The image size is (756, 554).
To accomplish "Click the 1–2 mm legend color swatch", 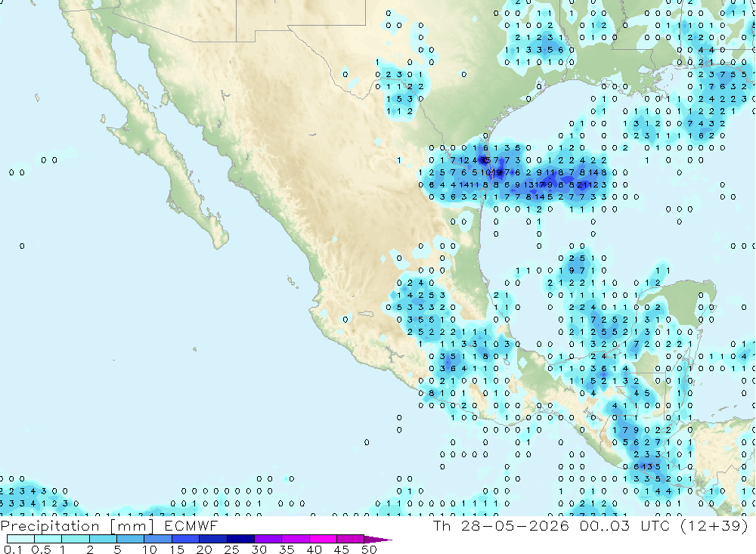I will pyautogui.click(x=76, y=539).
